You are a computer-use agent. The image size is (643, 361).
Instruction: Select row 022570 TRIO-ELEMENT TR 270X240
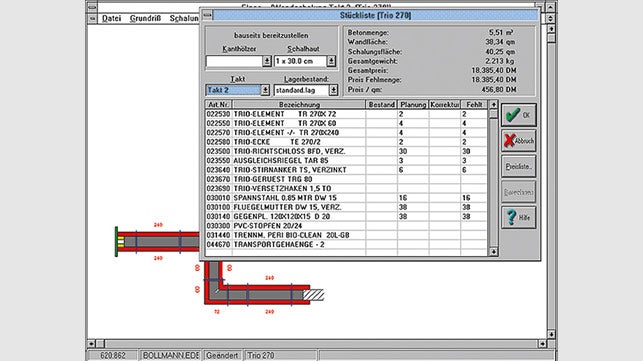346,133
